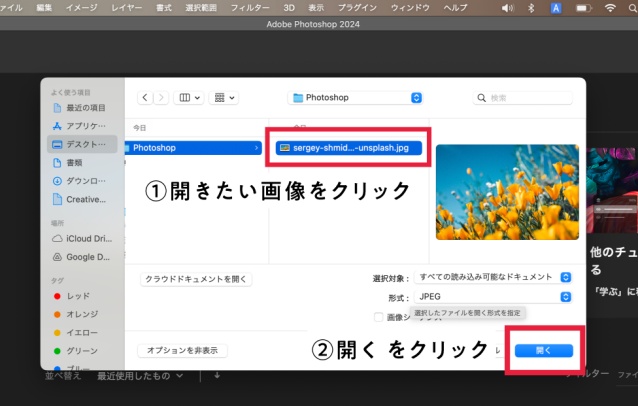Click the sort direction arrow in Photoshop home
Screen dimensions: 638x406
coord(217,375)
